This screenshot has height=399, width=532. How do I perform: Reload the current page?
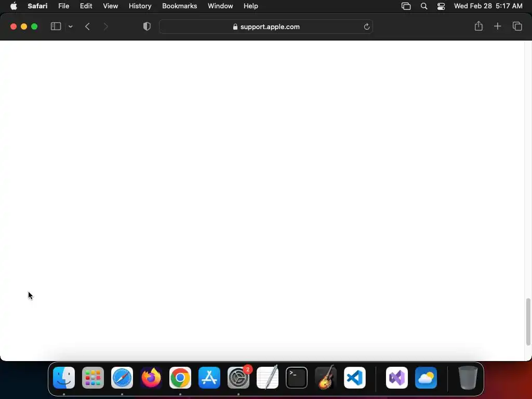366,26
